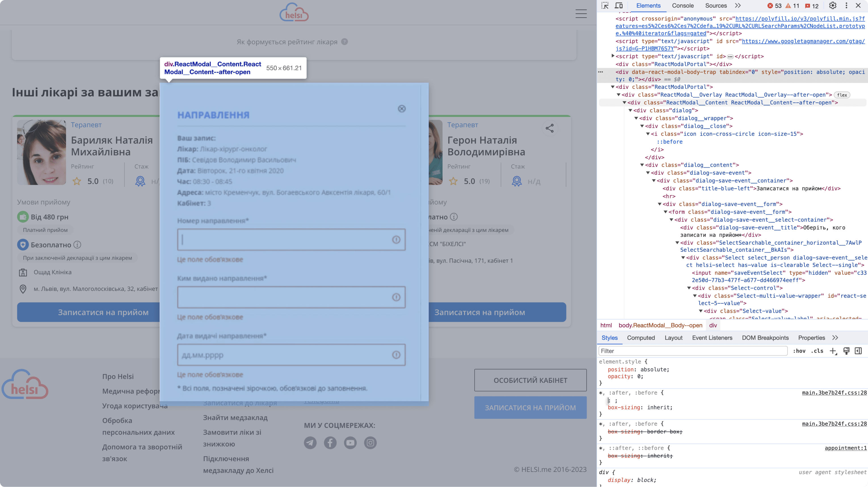Click Особистий кабінет footer button
Screen dimensions: 868x487
coord(530,380)
